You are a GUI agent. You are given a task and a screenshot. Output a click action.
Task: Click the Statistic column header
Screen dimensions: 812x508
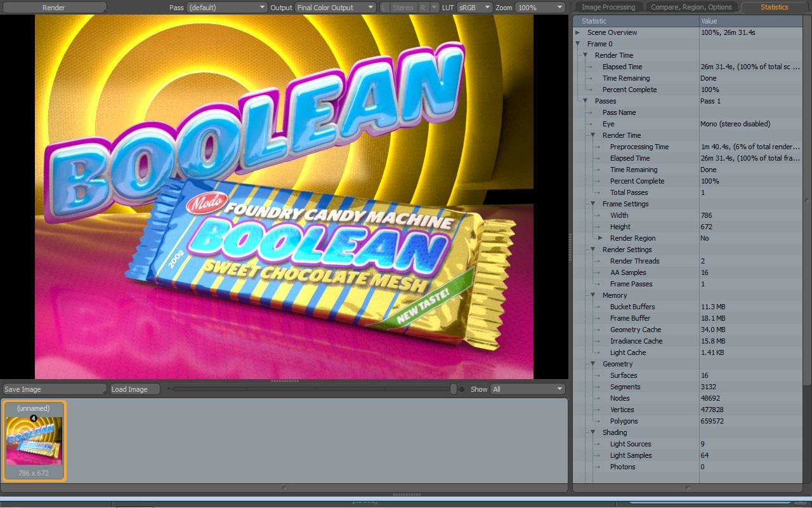[x=636, y=21]
